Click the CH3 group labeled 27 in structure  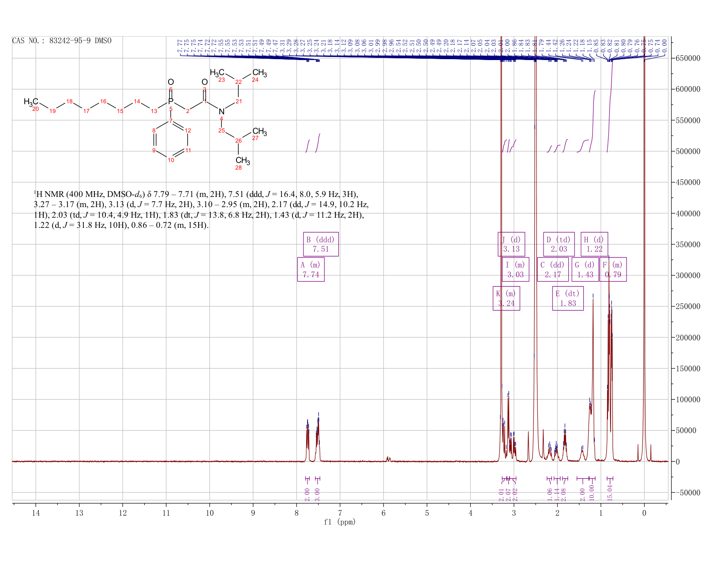(x=259, y=132)
